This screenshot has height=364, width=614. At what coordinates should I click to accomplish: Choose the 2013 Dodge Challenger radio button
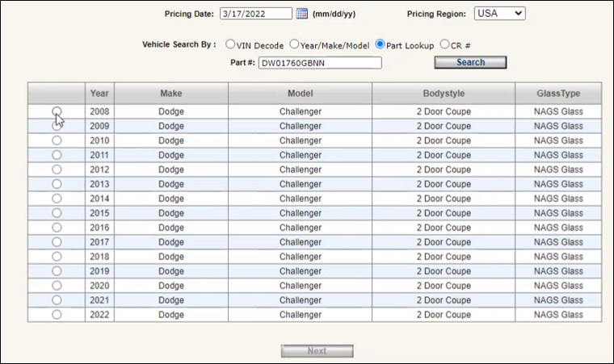point(57,184)
